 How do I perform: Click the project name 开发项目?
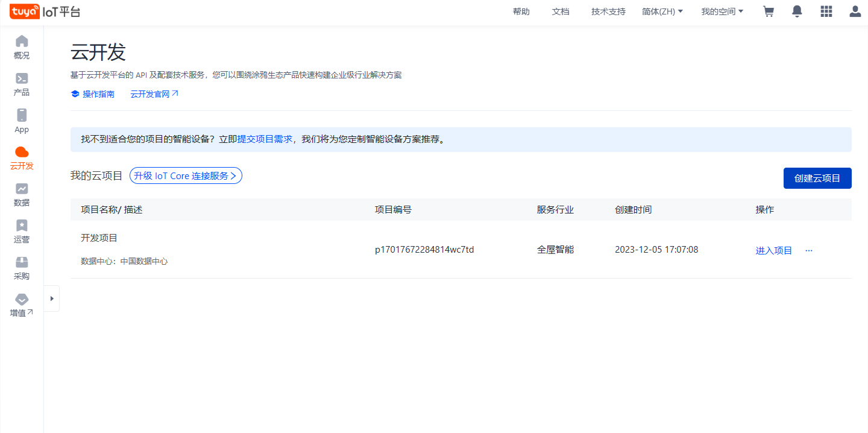[99, 238]
